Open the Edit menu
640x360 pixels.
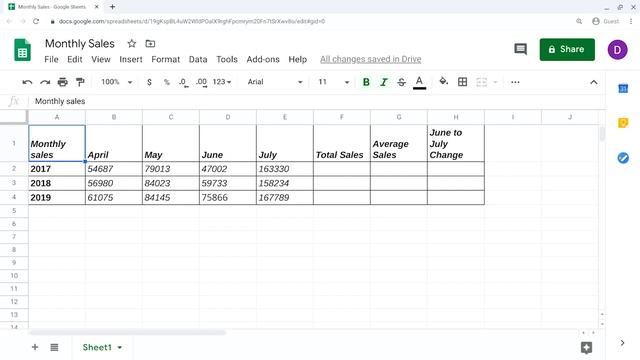[75, 60]
